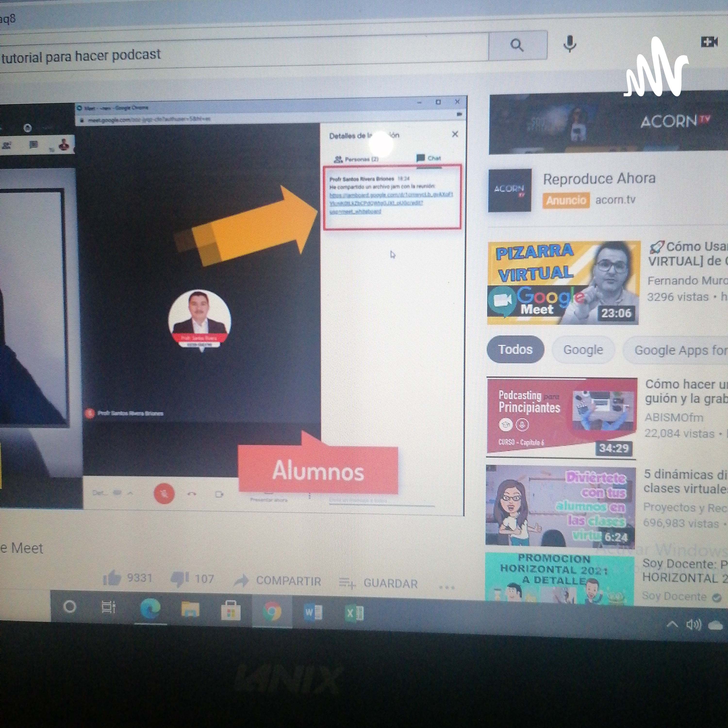Open File Explorer from the taskbar
Image resolution: width=728 pixels, height=728 pixels.
tap(190, 609)
